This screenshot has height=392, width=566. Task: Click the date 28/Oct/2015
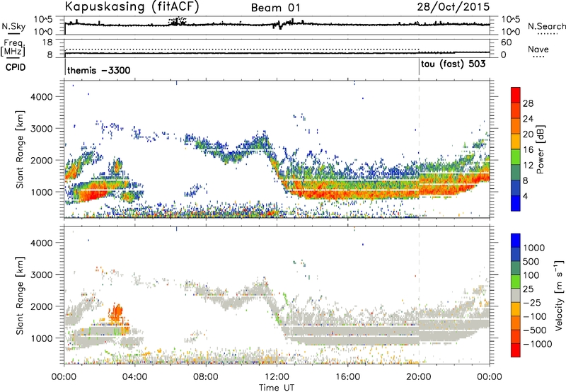click(x=454, y=7)
